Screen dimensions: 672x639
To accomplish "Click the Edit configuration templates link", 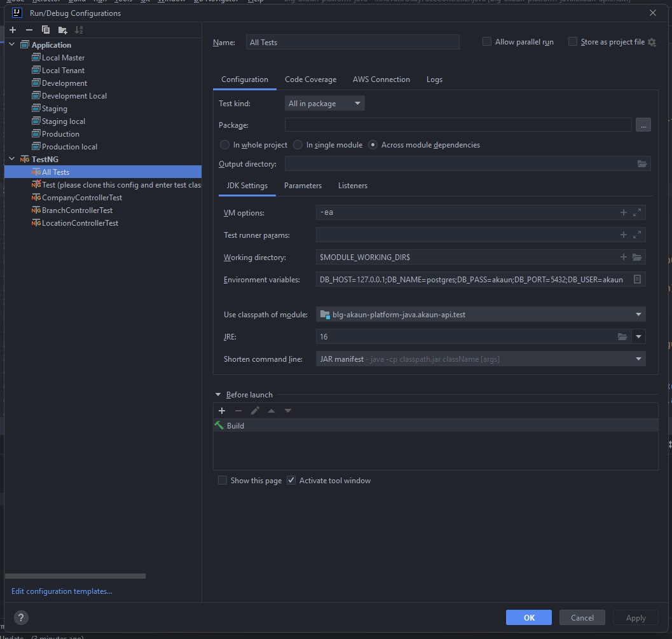I will point(62,591).
